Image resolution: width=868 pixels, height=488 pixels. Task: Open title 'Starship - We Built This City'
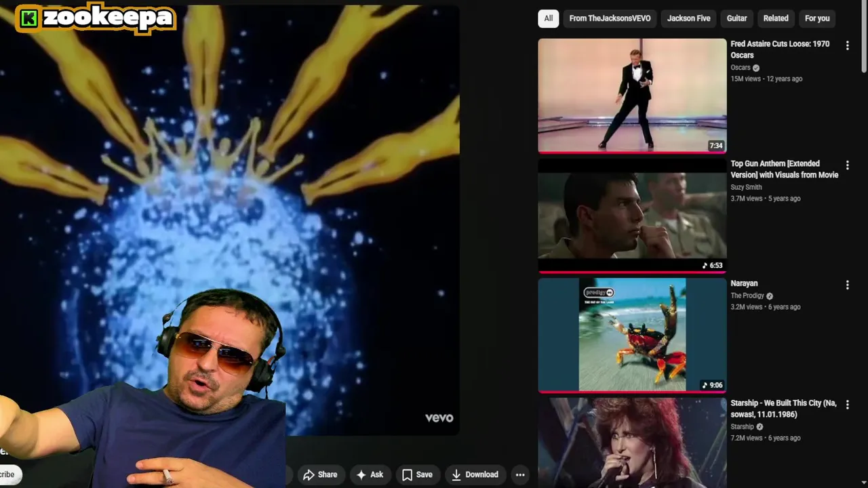783,409
